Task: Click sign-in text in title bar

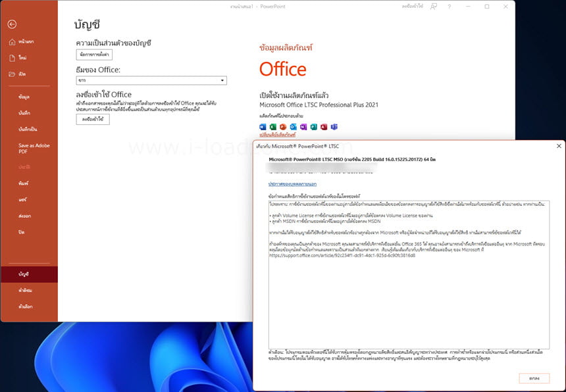Action: coord(412,7)
